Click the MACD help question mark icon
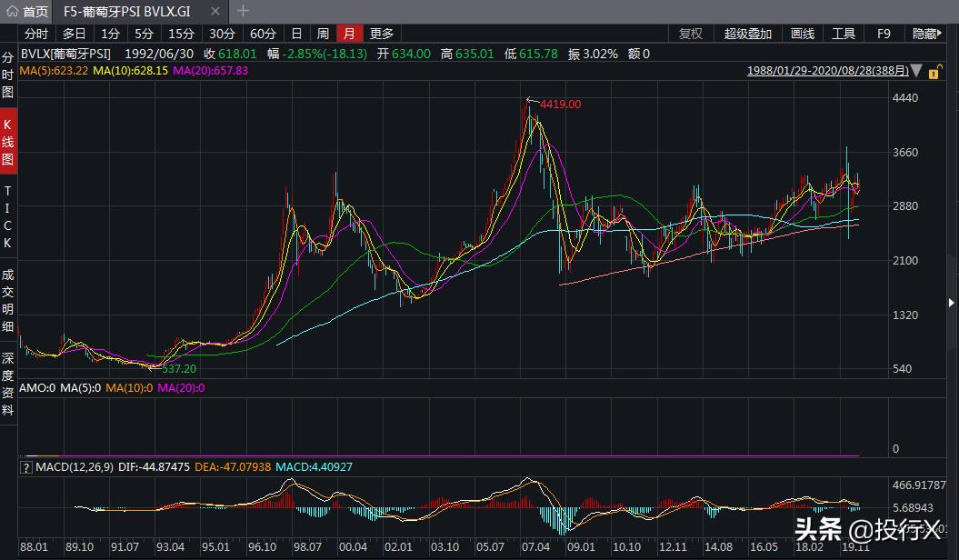Screen dimensions: 959x560 25,466
